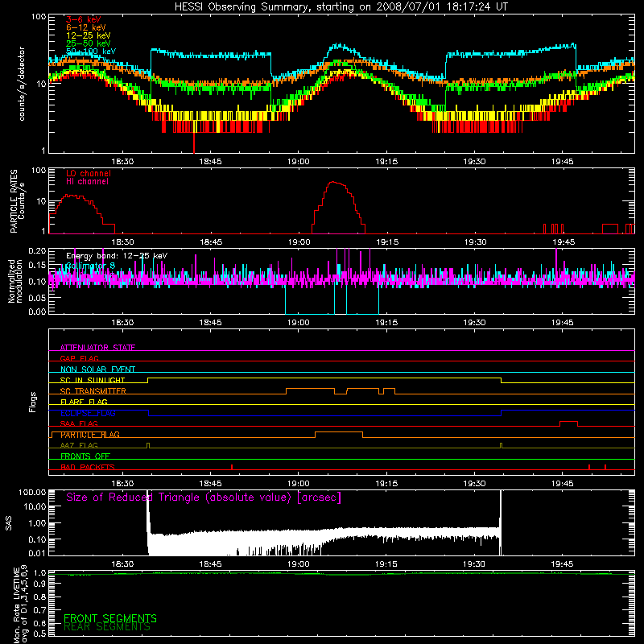Image resolution: width=644 pixels, height=644 pixels.
Task: Select the green 25-50 keV legend entry
Action: (89, 43)
